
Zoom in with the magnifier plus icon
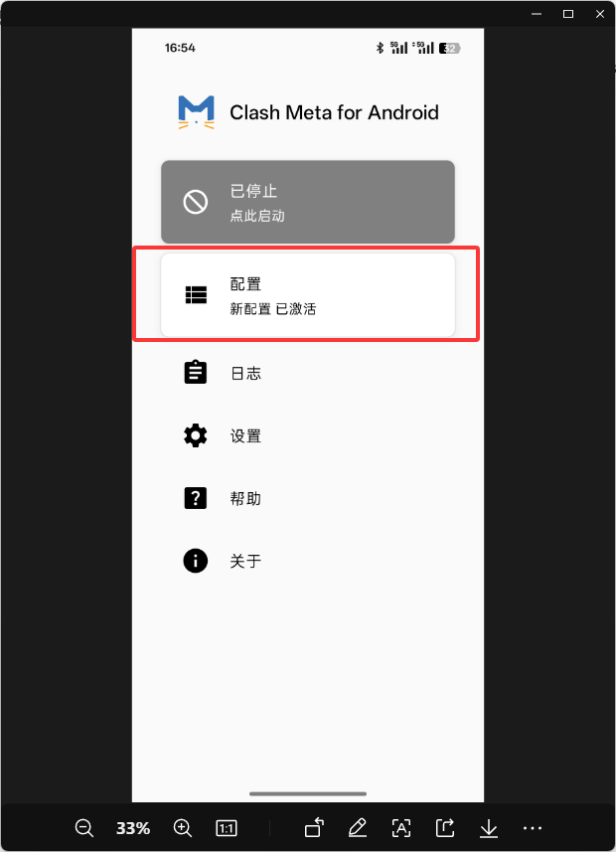click(183, 828)
